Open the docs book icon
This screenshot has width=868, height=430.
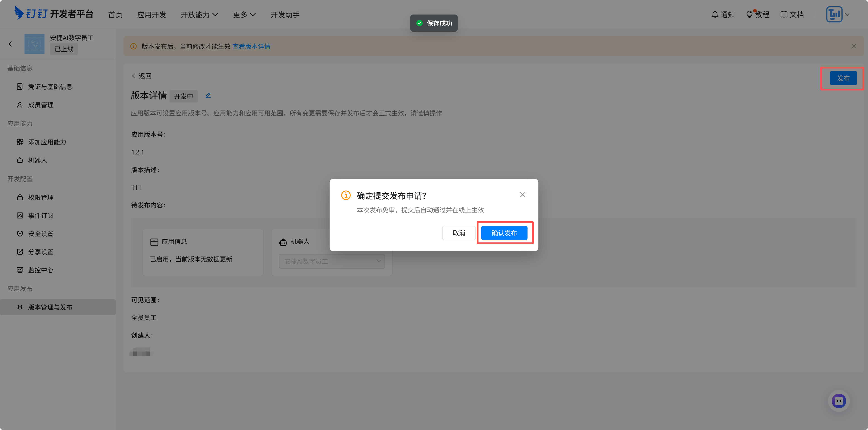click(x=784, y=15)
